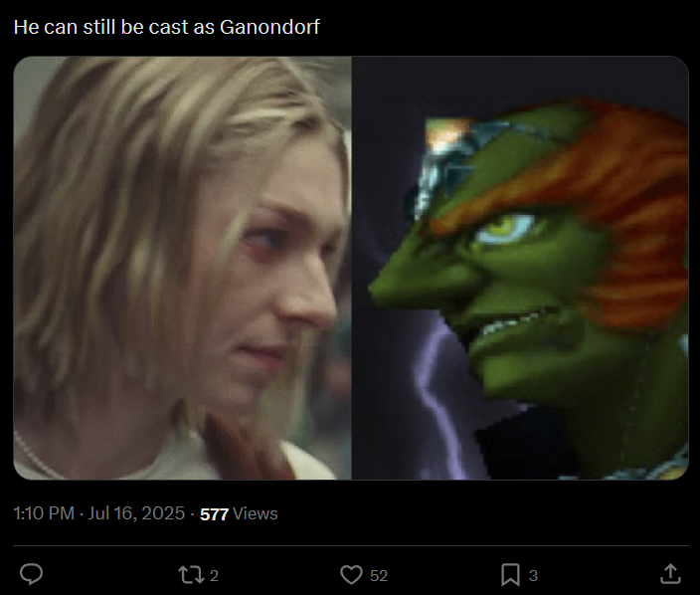
Task: Like the post with heart icon
Action: click(x=351, y=575)
